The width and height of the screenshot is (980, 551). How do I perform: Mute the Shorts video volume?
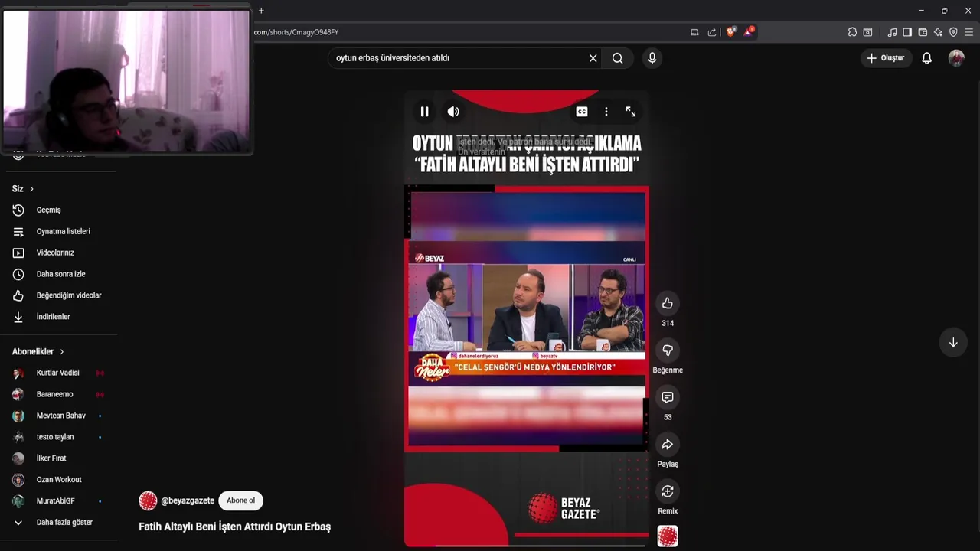point(453,112)
